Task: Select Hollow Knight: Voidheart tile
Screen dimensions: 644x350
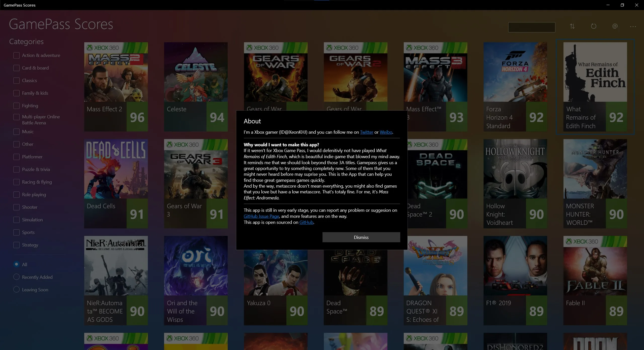Action: click(515, 184)
